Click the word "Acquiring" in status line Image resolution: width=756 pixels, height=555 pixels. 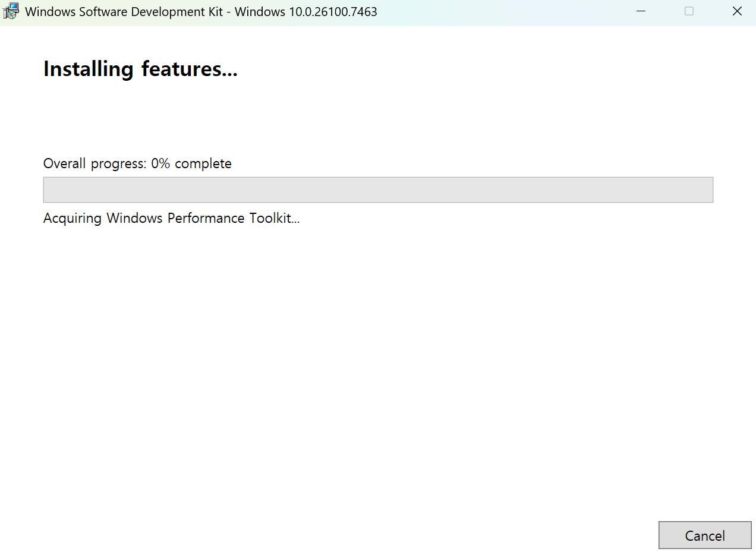pyautogui.click(x=73, y=218)
